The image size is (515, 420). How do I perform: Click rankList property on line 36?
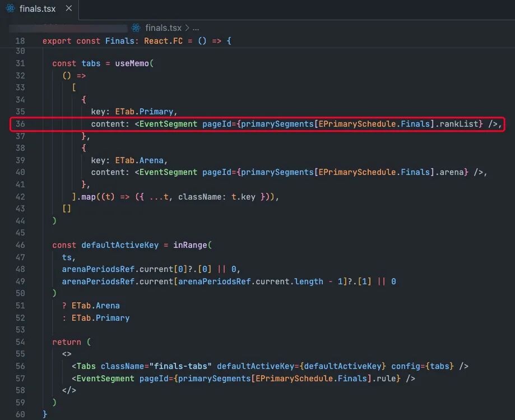pyautogui.click(x=458, y=124)
